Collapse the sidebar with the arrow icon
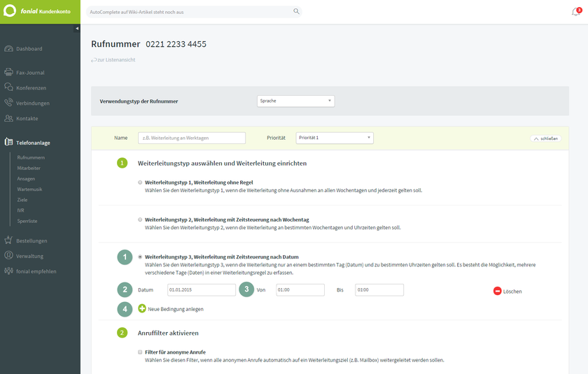The width and height of the screenshot is (588, 374). tap(77, 28)
